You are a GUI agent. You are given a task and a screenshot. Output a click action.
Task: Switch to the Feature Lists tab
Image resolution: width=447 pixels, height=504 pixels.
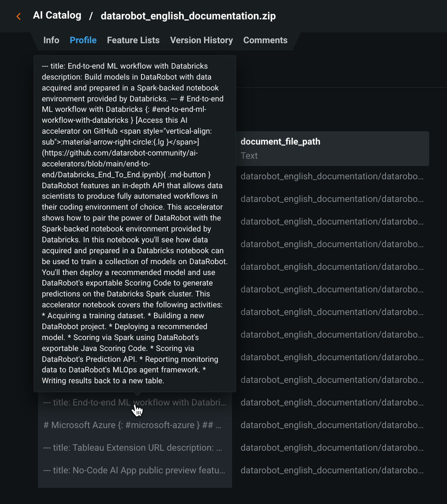click(x=133, y=40)
